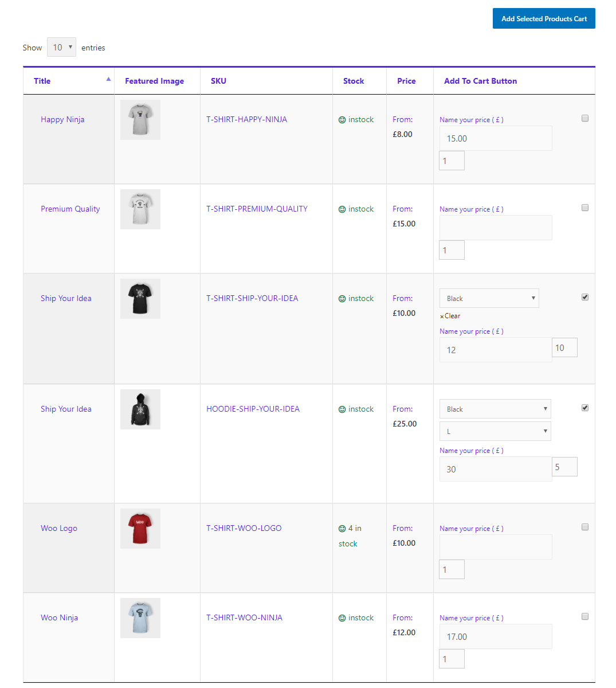Image resolution: width=616 pixels, height=688 pixels.
Task: Click the stock icon showing 4 in stock
Action: point(341,528)
